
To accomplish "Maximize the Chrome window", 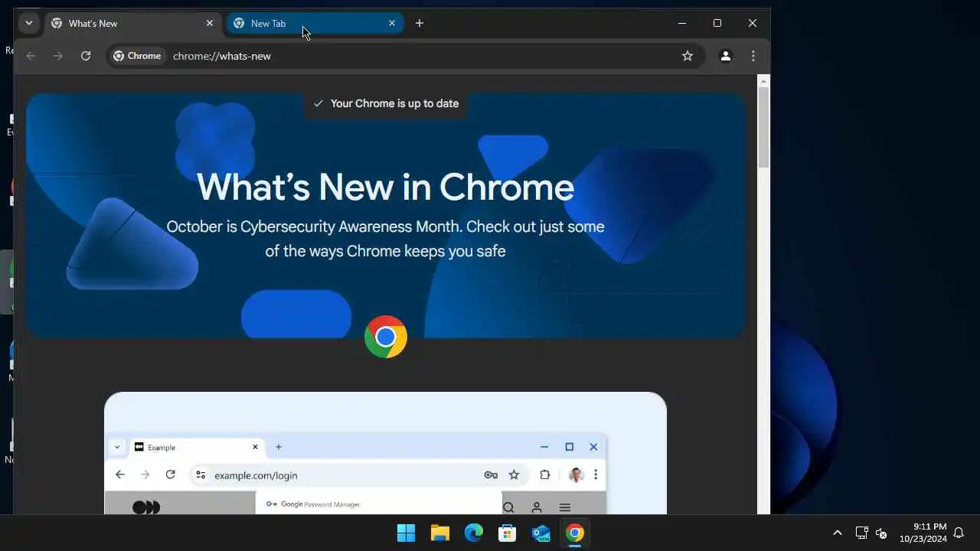I will point(717,23).
